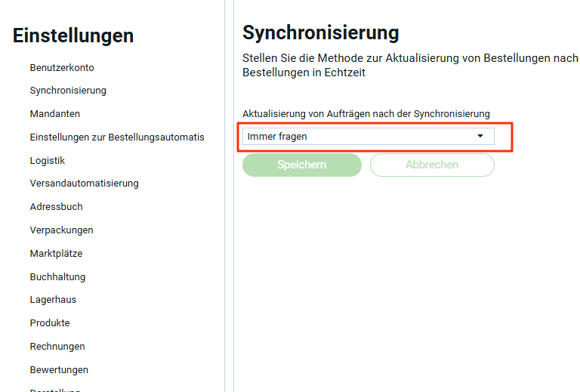Go to Marktplätze settings

click(x=57, y=254)
